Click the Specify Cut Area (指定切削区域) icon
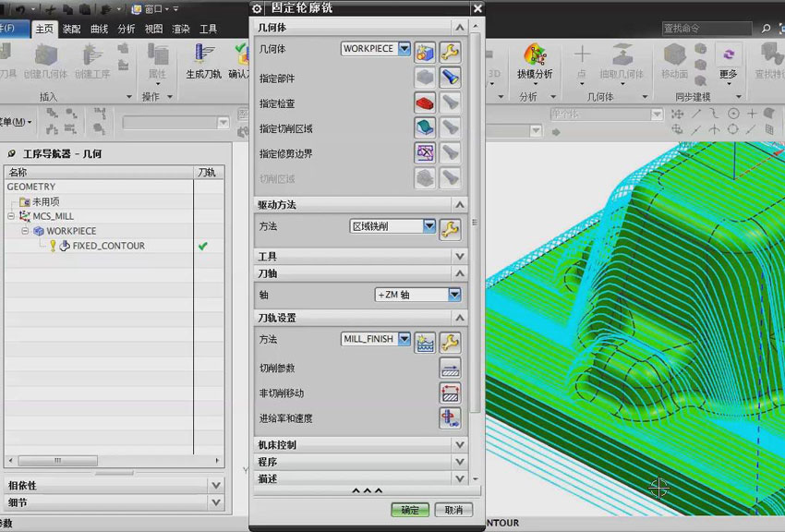Viewport: 785px width, 532px height. coord(424,128)
